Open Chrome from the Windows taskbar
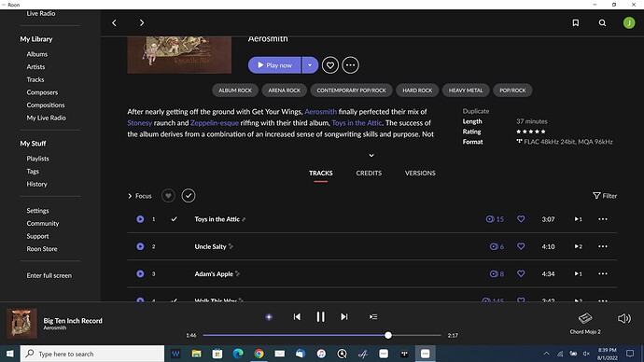The width and height of the screenshot is (644, 362). coord(259,354)
